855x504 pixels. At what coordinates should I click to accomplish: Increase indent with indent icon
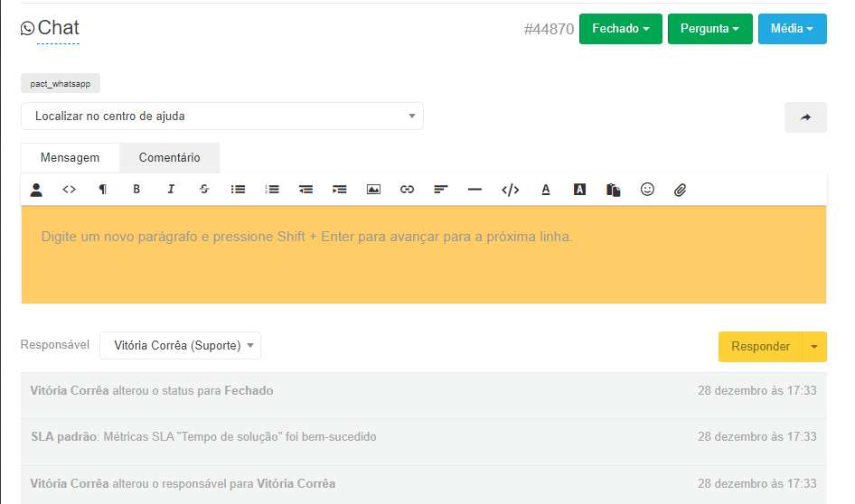[339, 190]
